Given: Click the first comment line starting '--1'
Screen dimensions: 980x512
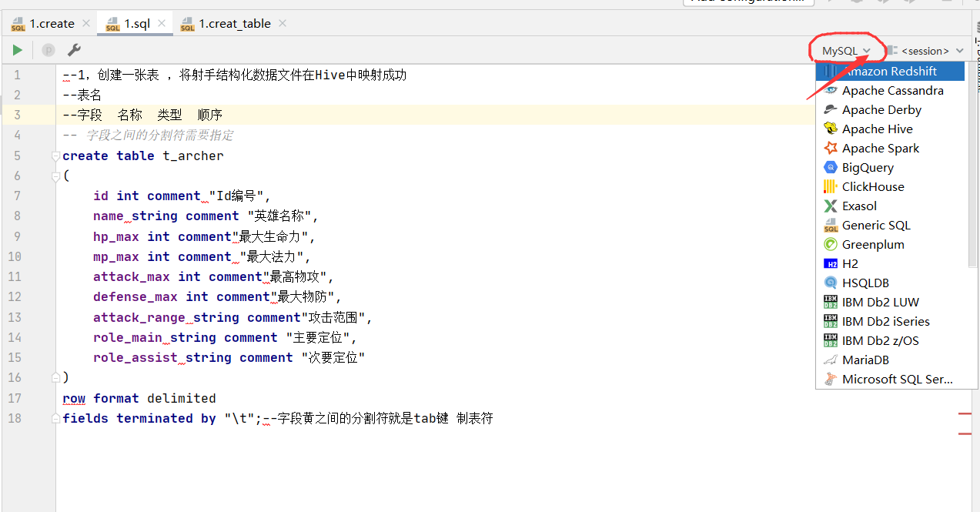Looking at the screenshot, I should coord(235,75).
